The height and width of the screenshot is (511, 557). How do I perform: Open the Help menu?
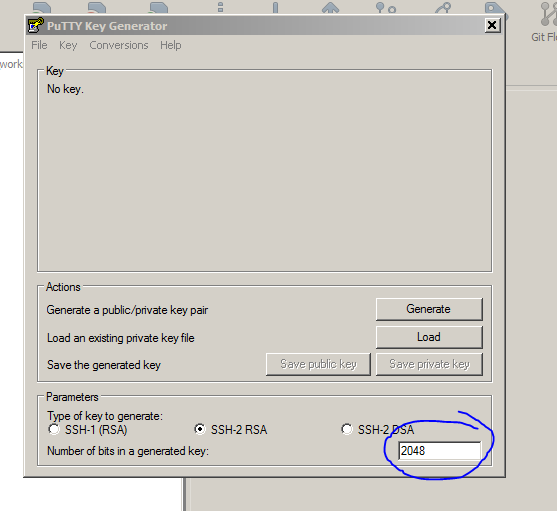pos(171,45)
